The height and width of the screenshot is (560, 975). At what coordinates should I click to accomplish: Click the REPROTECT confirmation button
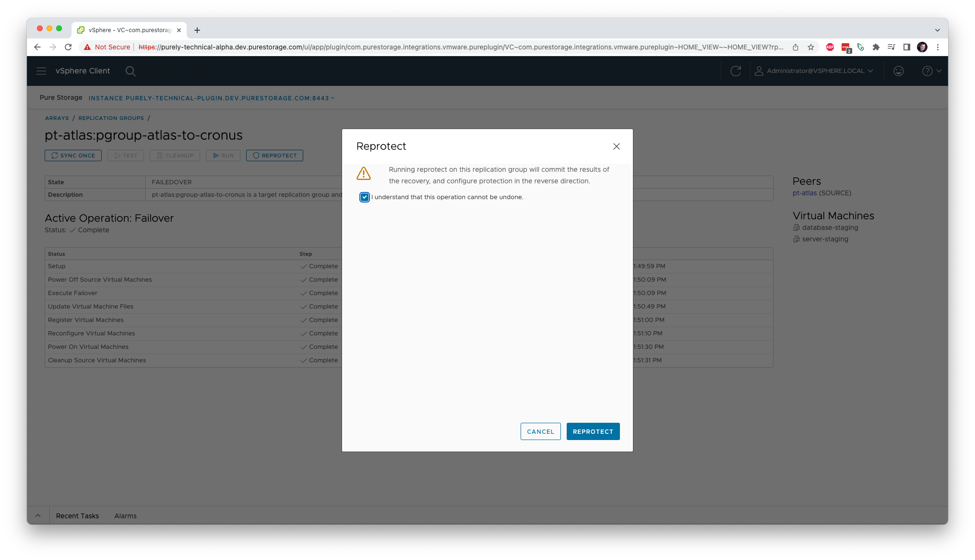tap(593, 431)
